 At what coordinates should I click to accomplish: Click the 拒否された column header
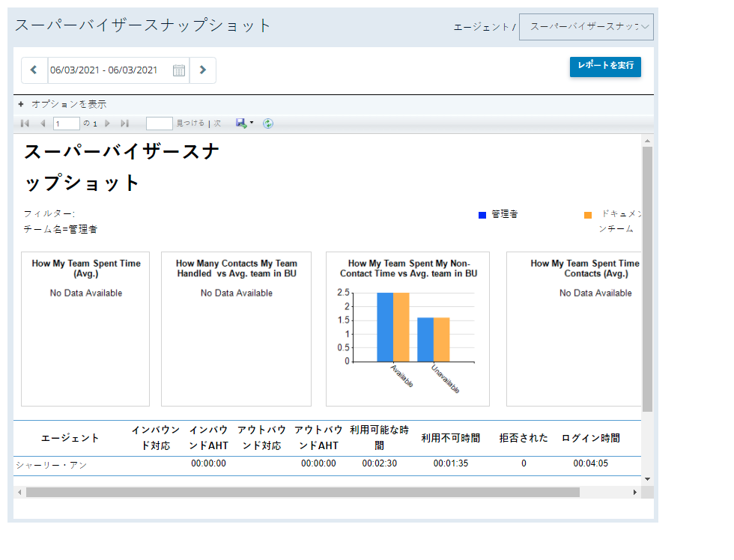(524, 438)
